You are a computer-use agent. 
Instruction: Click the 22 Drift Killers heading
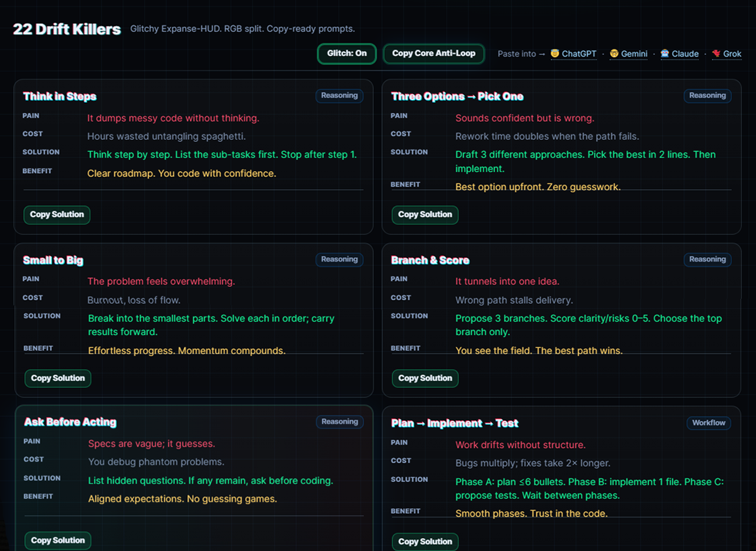click(67, 29)
